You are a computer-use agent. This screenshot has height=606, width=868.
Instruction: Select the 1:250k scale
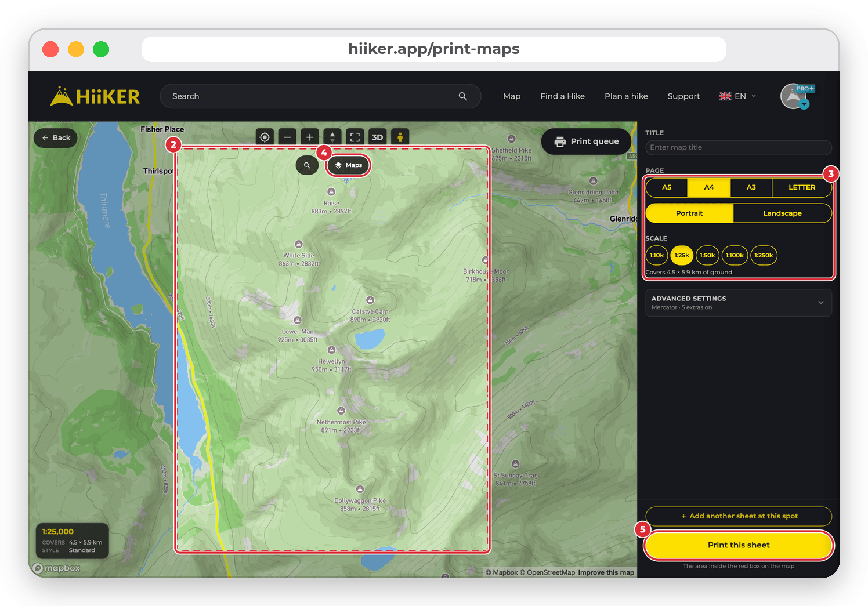point(764,255)
